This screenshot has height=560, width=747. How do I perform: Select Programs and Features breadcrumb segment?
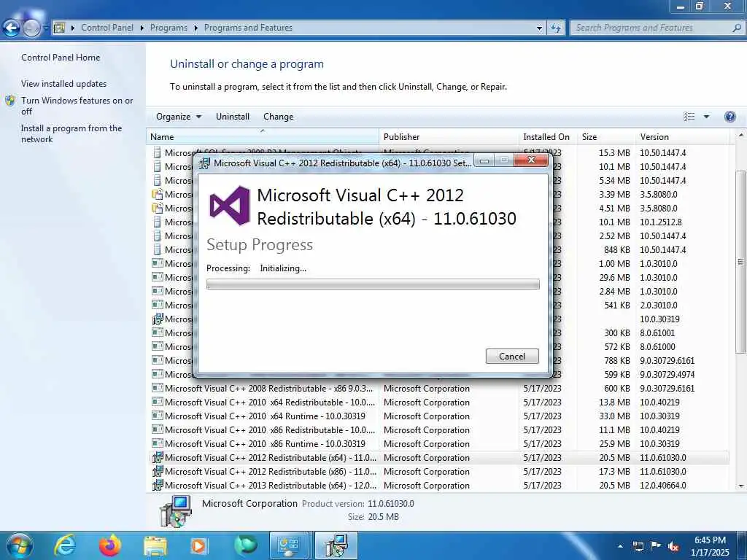pyautogui.click(x=248, y=28)
